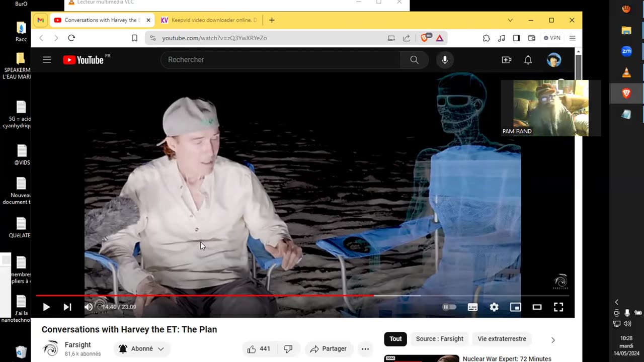Open the YouTube hamburger guide menu
The height and width of the screenshot is (362, 644).
coord(47,60)
